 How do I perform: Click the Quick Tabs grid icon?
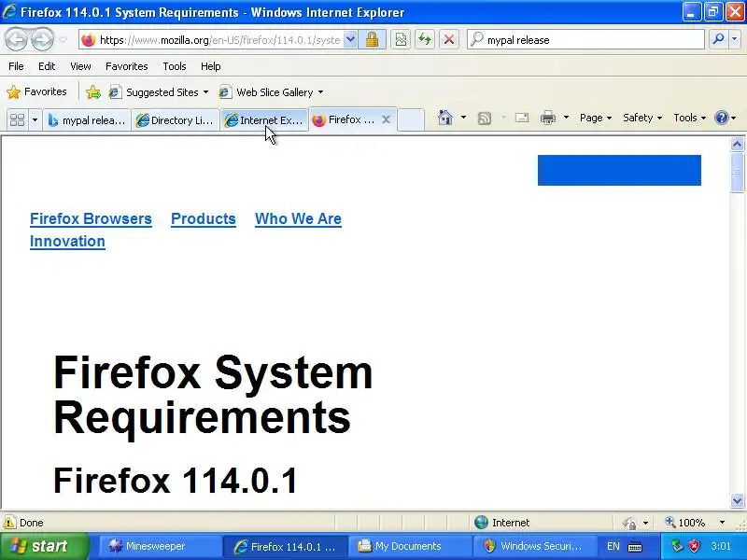coord(17,119)
